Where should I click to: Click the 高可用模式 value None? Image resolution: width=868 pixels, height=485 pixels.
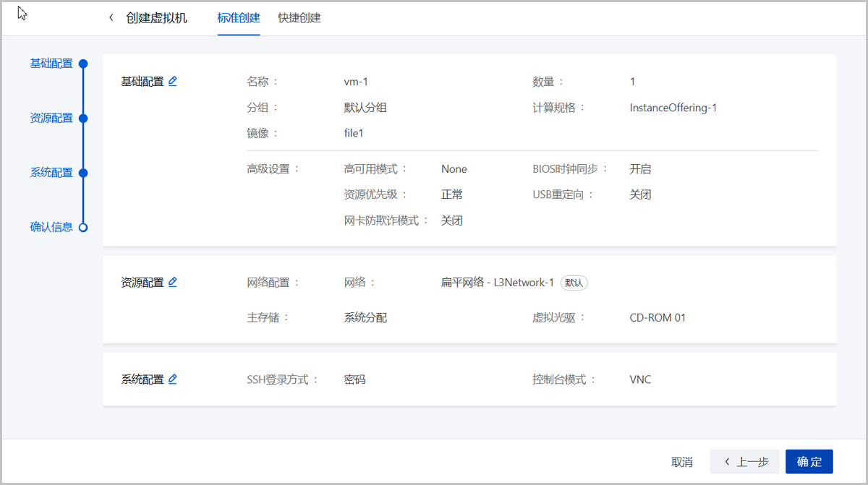click(x=454, y=169)
